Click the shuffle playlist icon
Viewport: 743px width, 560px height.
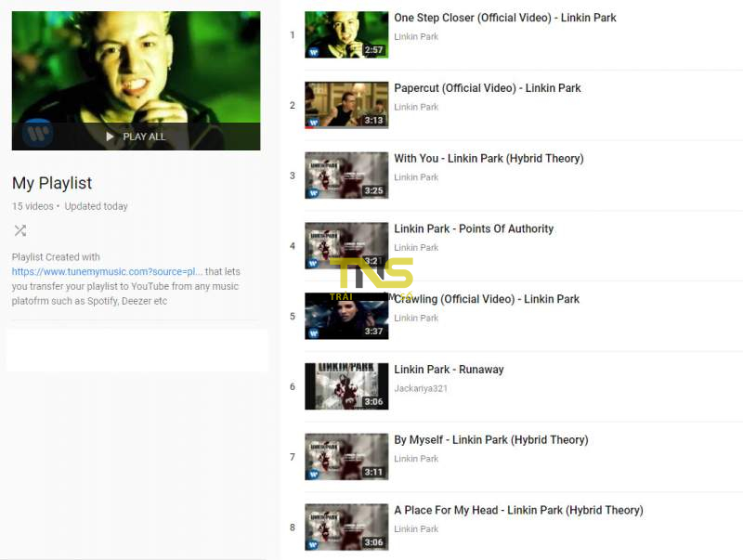[20, 230]
